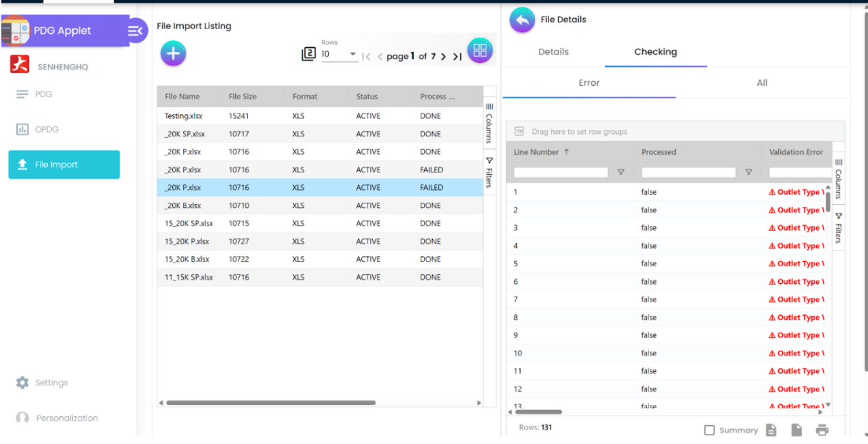868x444 pixels.
Task: Open the Columns panel on the error grid
Action: [x=838, y=177]
